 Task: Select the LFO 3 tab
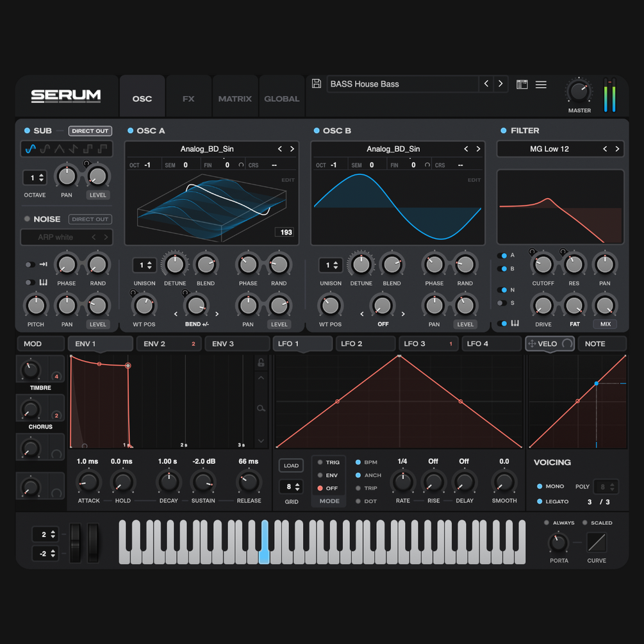(x=429, y=343)
